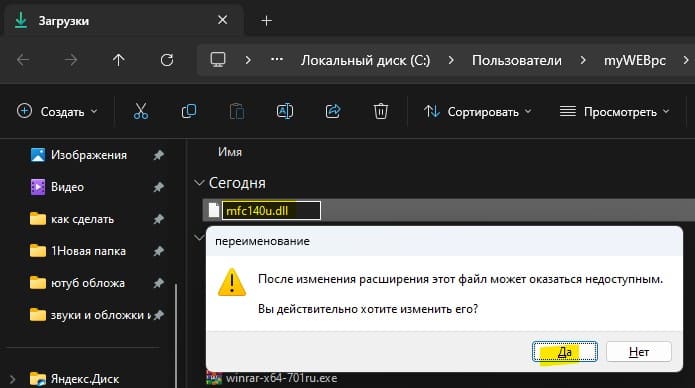Viewport: 695px width, 388px height.
Task: Click the winrar-x64-701ru.exe file icon
Action: 214,378
